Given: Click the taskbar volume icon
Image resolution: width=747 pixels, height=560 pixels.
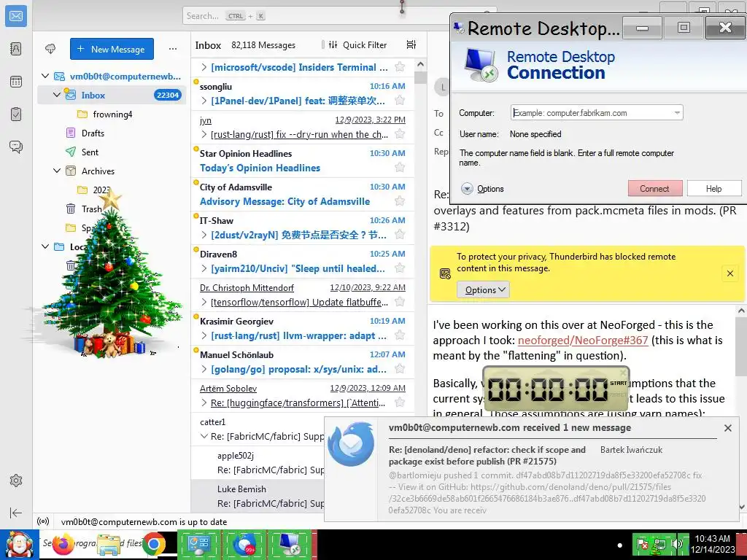Looking at the screenshot, I should coord(676,544).
